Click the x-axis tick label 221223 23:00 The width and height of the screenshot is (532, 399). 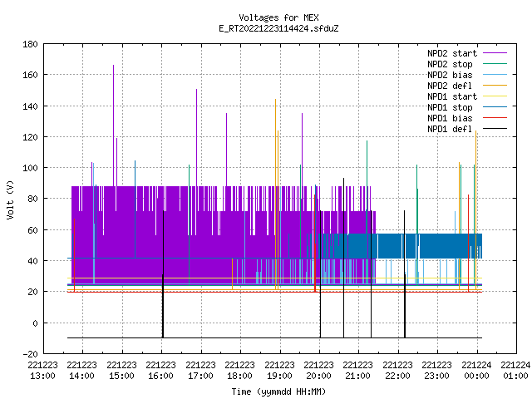pyautogui.click(x=436, y=371)
